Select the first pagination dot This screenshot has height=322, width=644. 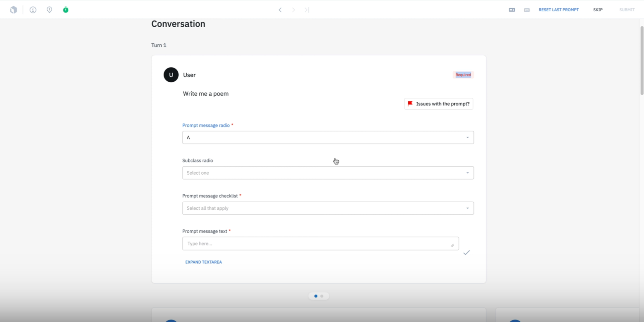pyautogui.click(x=316, y=296)
